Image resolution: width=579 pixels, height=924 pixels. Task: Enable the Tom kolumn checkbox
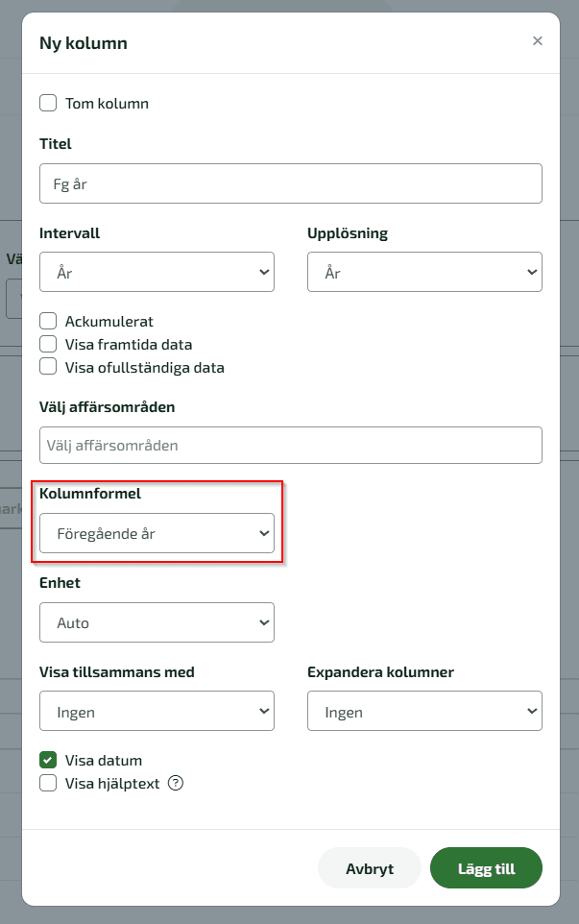coord(48,103)
